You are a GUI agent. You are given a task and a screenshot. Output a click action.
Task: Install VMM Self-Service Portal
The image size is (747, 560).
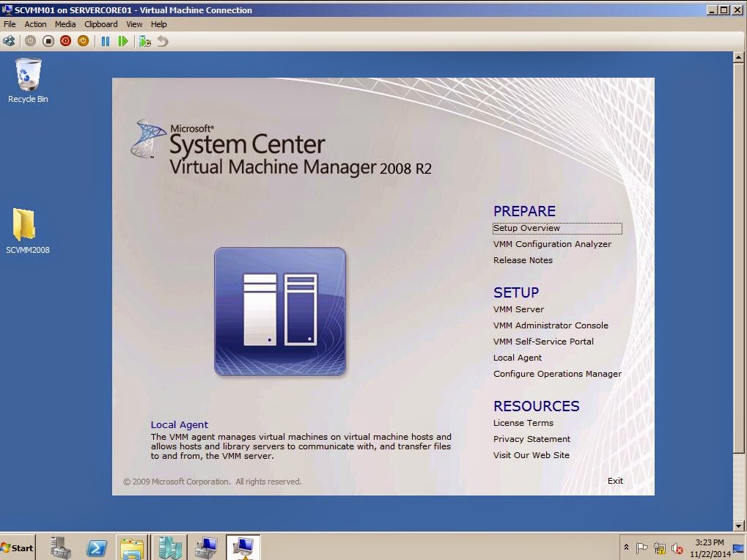point(543,342)
